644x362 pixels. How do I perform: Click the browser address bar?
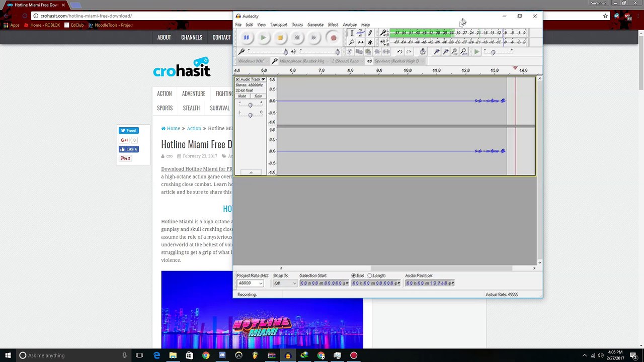[x=317, y=16]
